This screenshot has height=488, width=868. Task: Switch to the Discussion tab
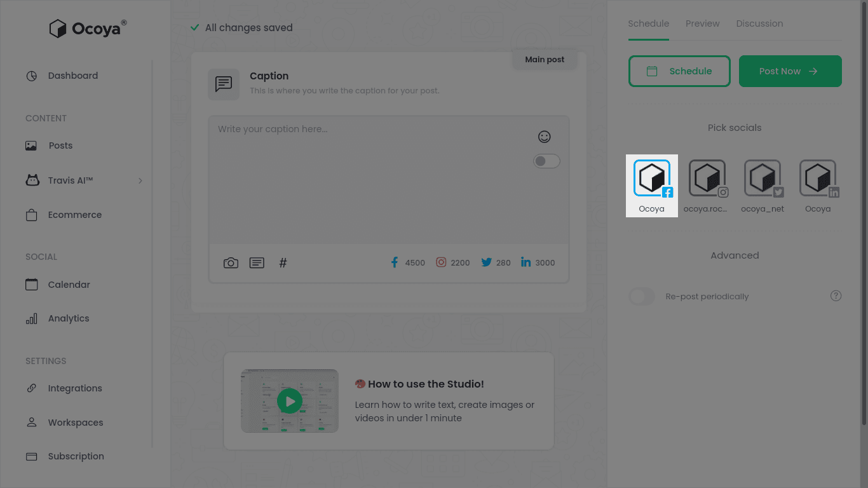[x=759, y=24]
